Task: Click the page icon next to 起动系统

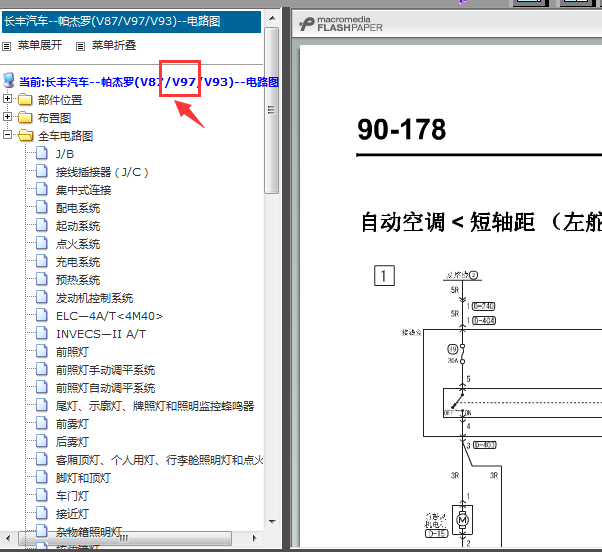Action: (42, 225)
